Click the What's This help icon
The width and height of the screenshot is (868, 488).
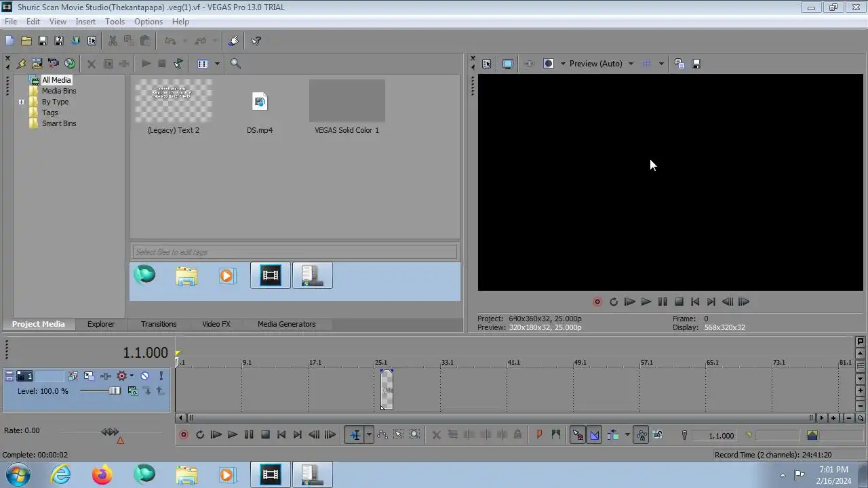(x=256, y=41)
